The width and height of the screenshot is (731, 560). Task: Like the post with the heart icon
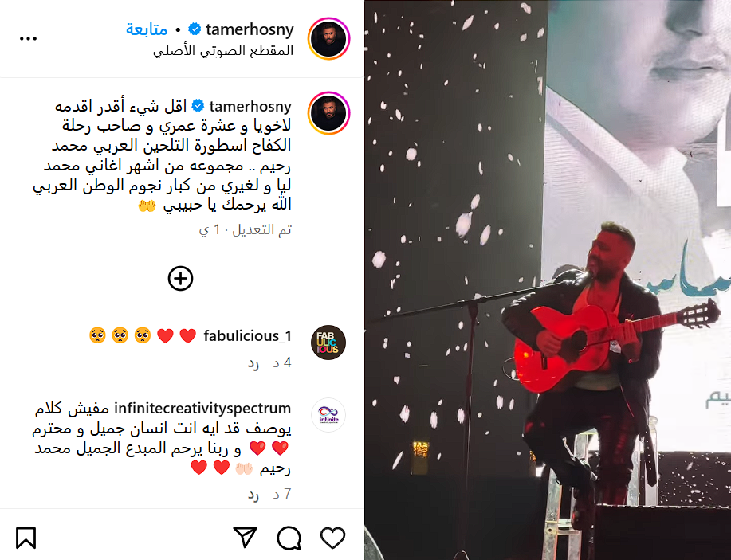pyautogui.click(x=333, y=538)
